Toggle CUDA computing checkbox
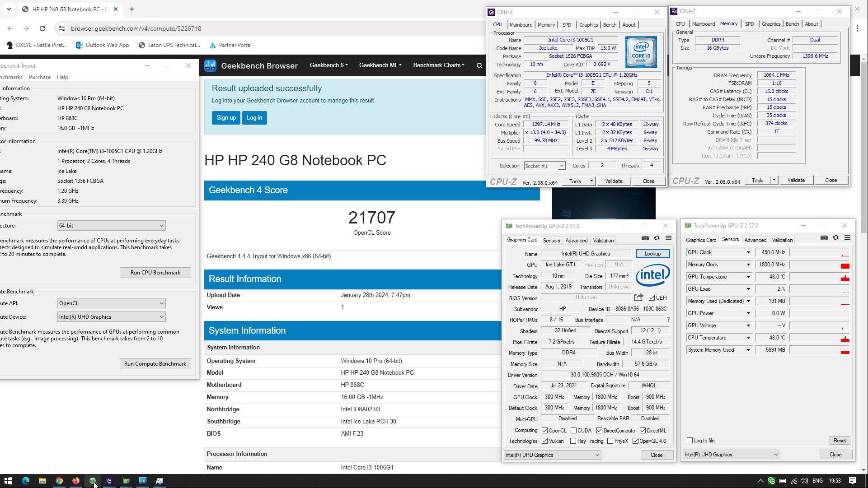Viewport: 868px width, 488px height. tap(573, 431)
